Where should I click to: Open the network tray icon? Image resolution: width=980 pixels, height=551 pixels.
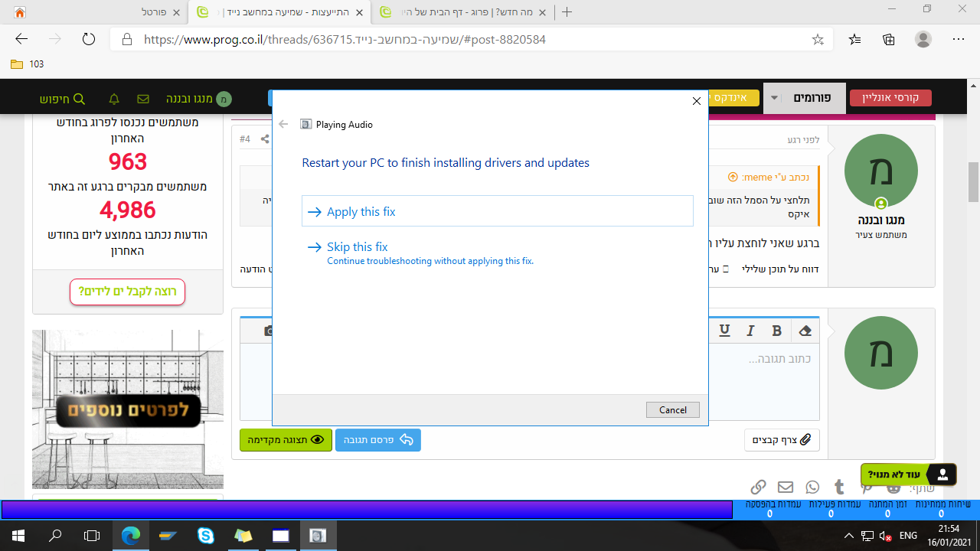coord(867,536)
